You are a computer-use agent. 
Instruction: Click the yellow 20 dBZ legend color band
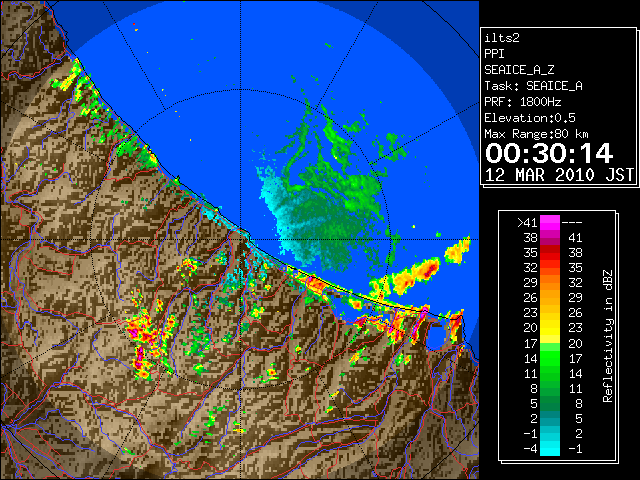[x=550, y=328]
